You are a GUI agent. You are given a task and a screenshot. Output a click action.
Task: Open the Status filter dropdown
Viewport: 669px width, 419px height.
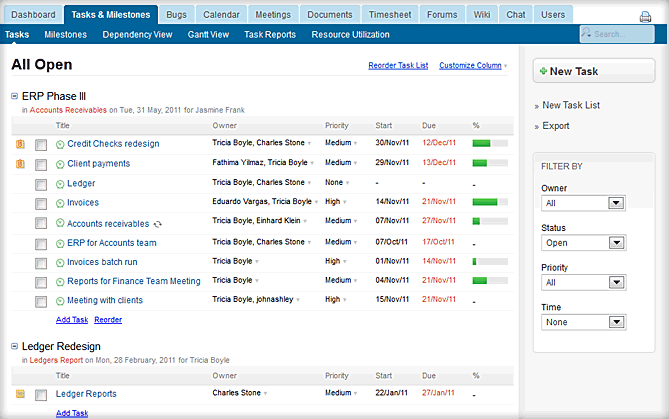coord(582,243)
